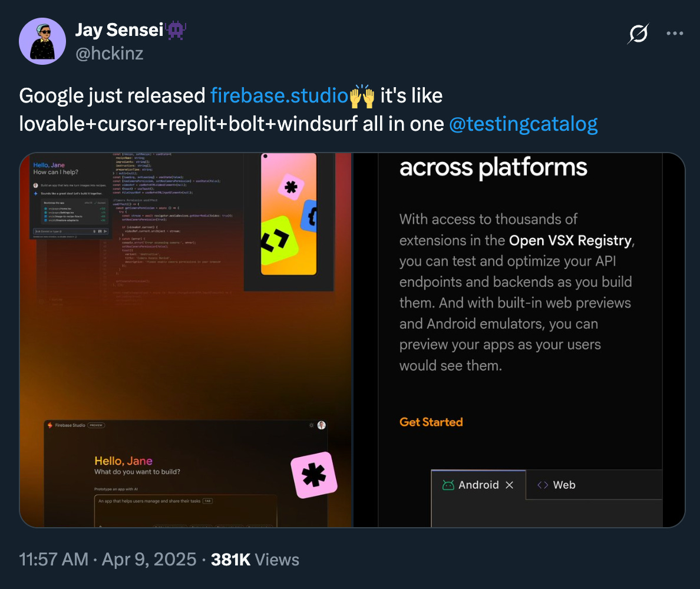Click the 11:57 AM · Apr 9, 2025 timestamp
The image size is (700, 589).
click(108, 560)
